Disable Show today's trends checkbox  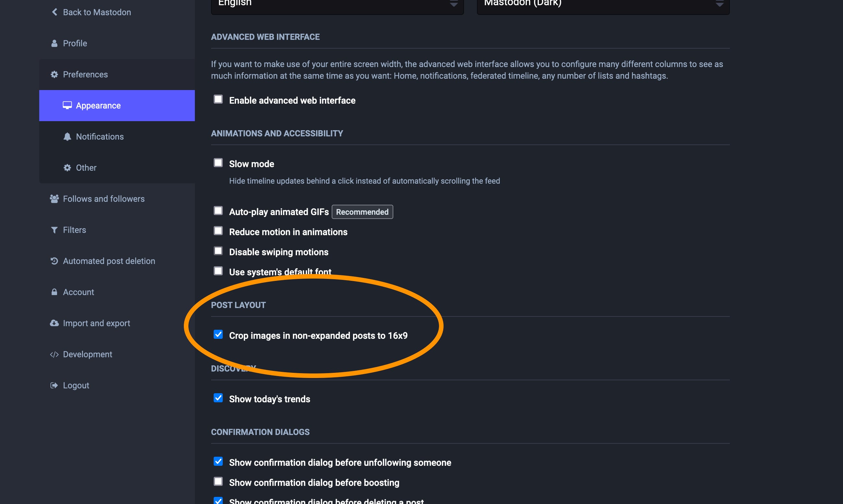(218, 398)
